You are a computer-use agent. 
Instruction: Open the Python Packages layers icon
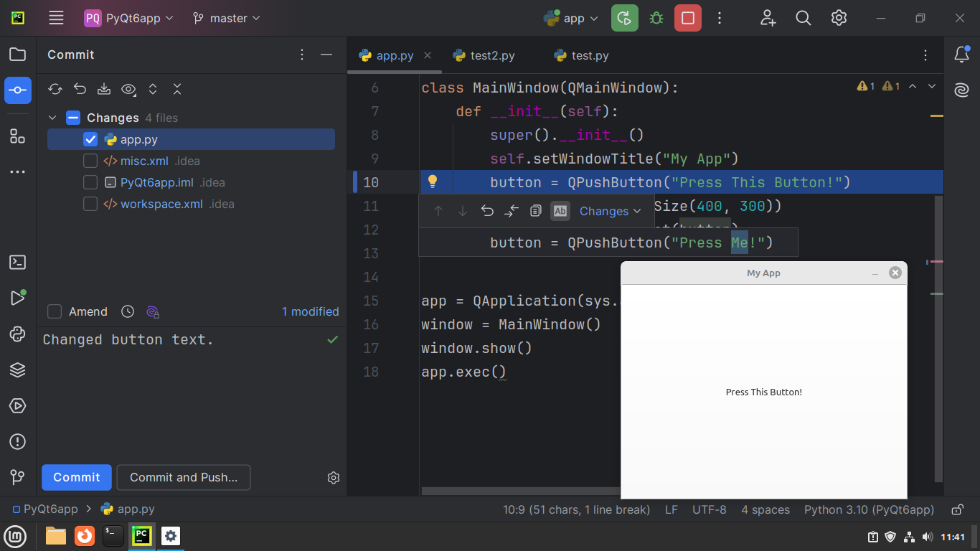click(18, 370)
